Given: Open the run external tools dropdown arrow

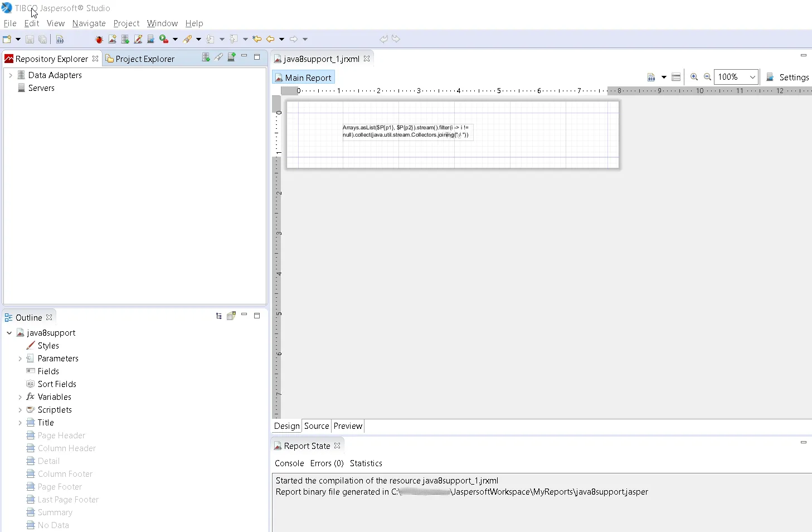Looking at the screenshot, I should point(175,39).
